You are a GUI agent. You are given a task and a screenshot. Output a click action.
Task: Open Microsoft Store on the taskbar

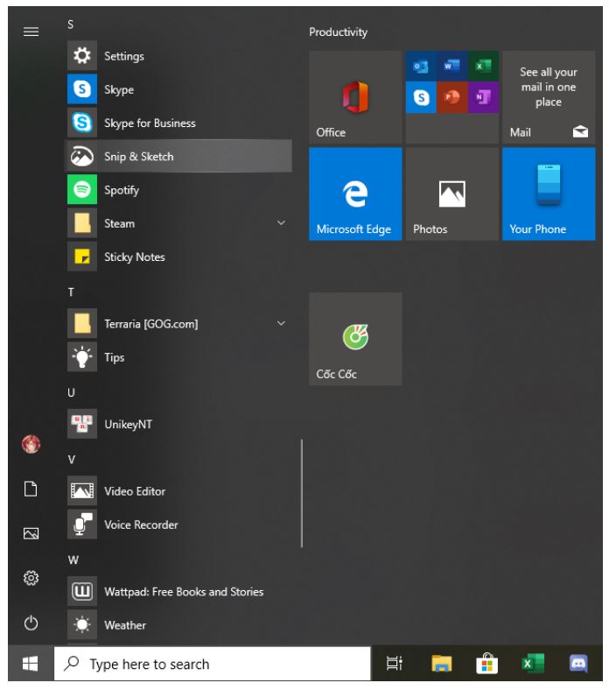pos(487,664)
